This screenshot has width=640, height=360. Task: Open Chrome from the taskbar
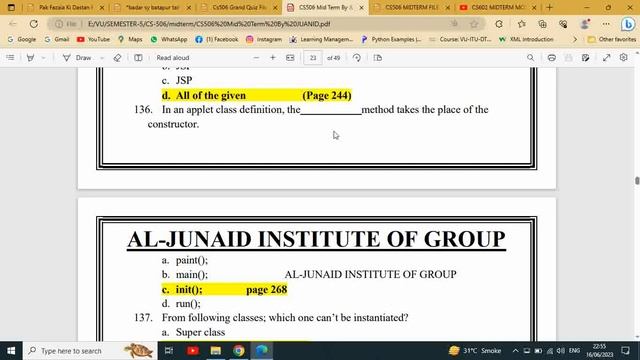[x=239, y=351]
